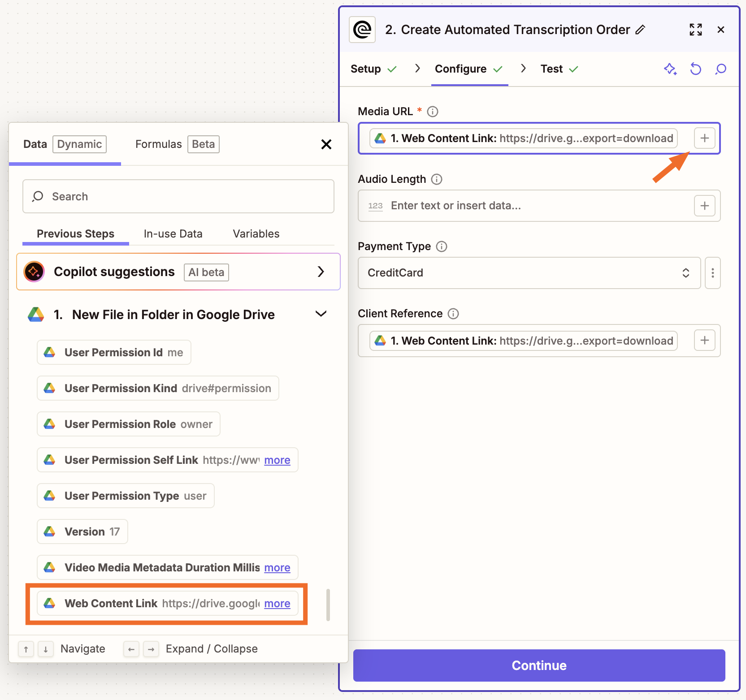The width and height of the screenshot is (746, 700).
Task: Open the Formulas Beta tab
Action: pyautogui.click(x=175, y=144)
